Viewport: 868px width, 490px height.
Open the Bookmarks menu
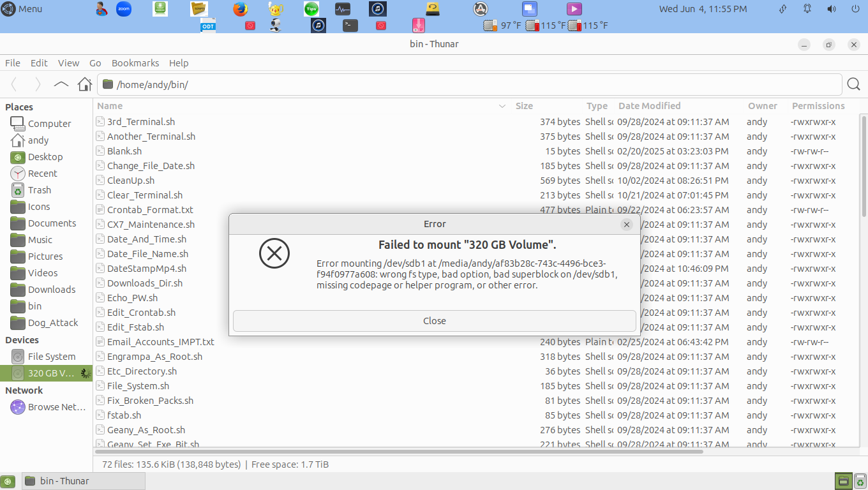point(135,63)
